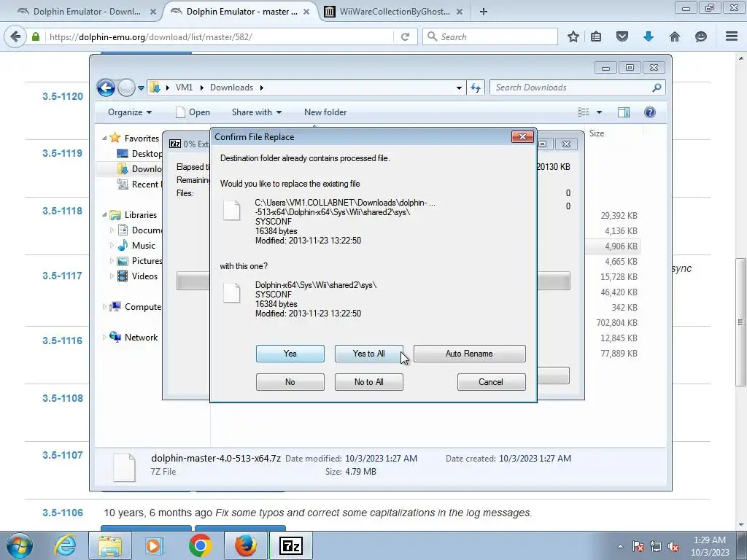Viewport: 747px width, 560px height.
Task: Open the Organize menu
Action: (x=130, y=112)
